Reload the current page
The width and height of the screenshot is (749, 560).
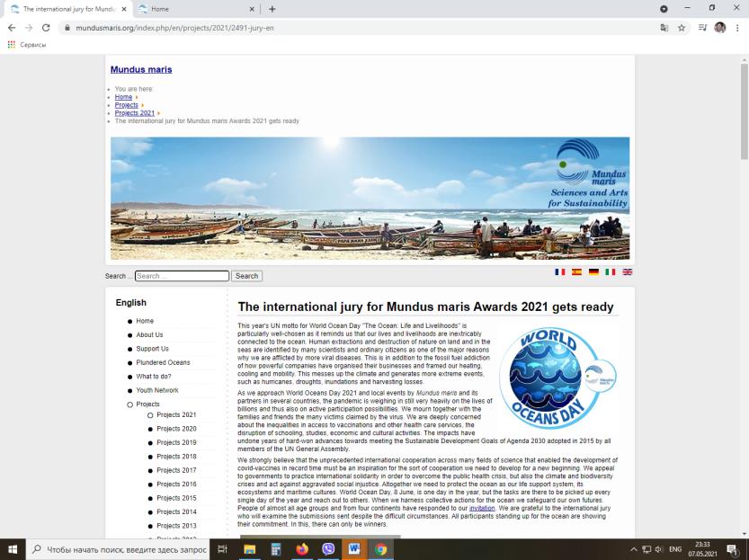pos(46,28)
